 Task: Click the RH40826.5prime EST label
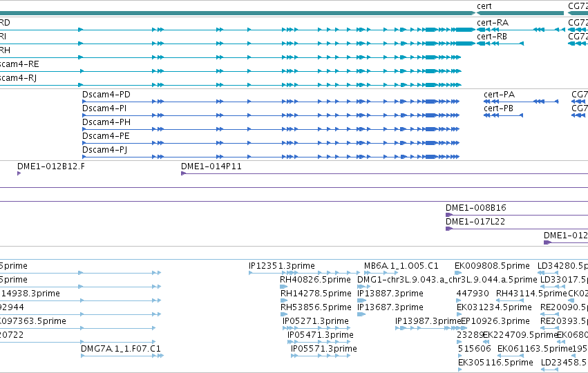tap(315, 280)
